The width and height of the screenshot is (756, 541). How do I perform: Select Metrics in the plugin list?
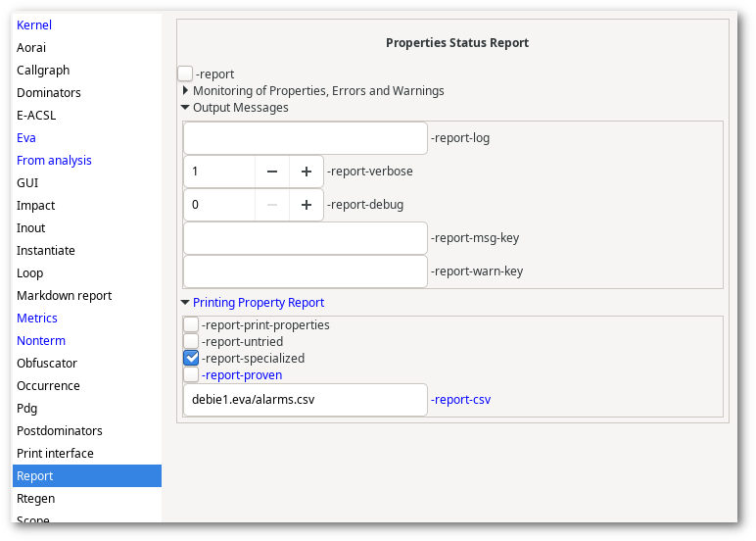(37, 319)
